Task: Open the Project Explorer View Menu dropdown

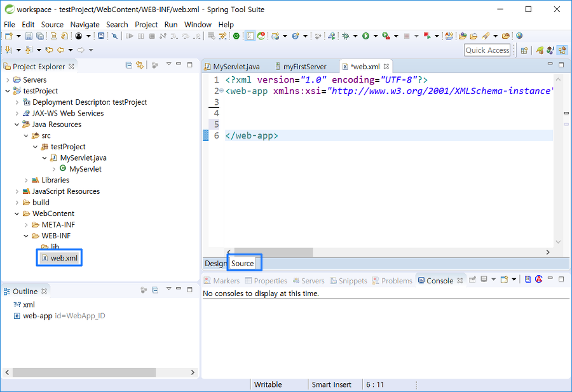Action: click(168, 65)
